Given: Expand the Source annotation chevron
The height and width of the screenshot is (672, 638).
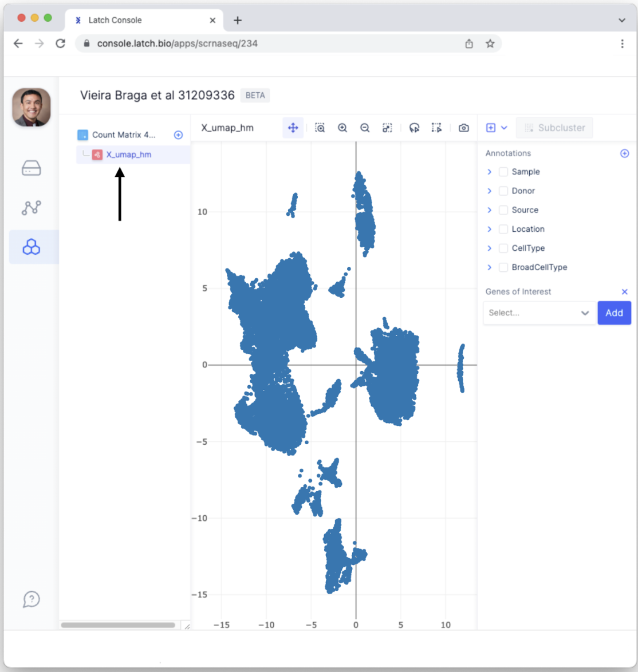Looking at the screenshot, I should pyautogui.click(x=490, y=210).
